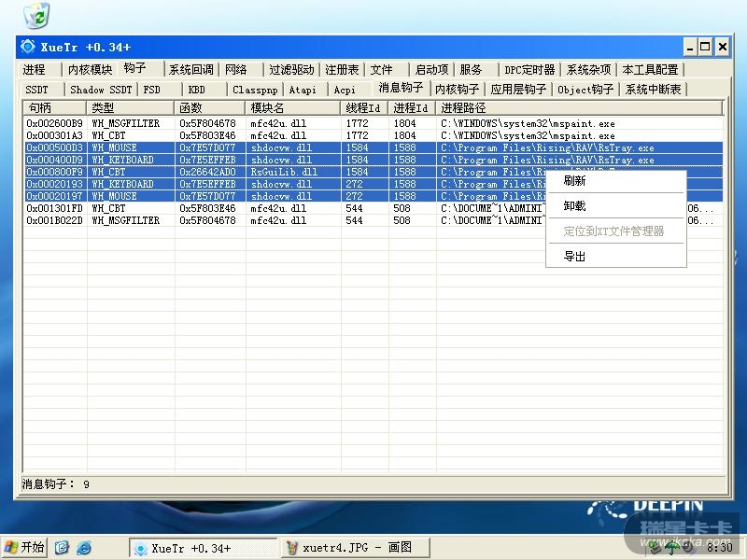Open the 内核模块 tab
747x560 pixels.
(90, 70)
